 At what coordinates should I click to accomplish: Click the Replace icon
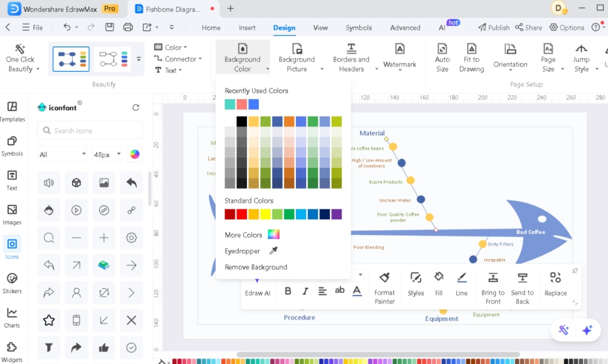[555, 277]
